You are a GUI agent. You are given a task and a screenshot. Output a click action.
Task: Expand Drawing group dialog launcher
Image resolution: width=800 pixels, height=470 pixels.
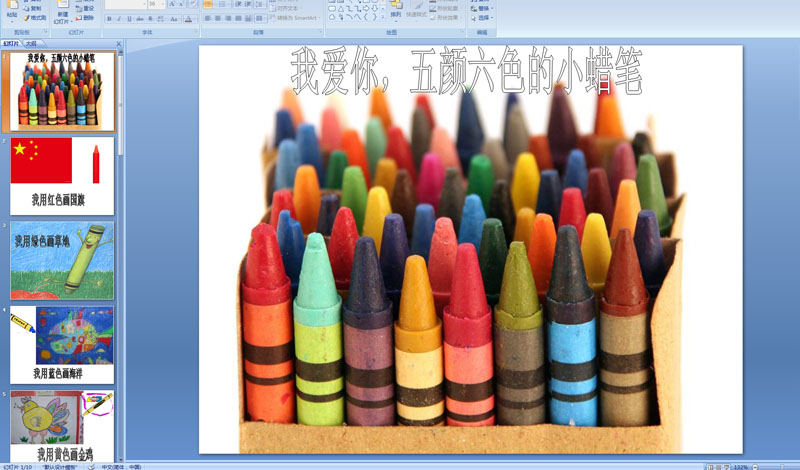tap(462, 31)
